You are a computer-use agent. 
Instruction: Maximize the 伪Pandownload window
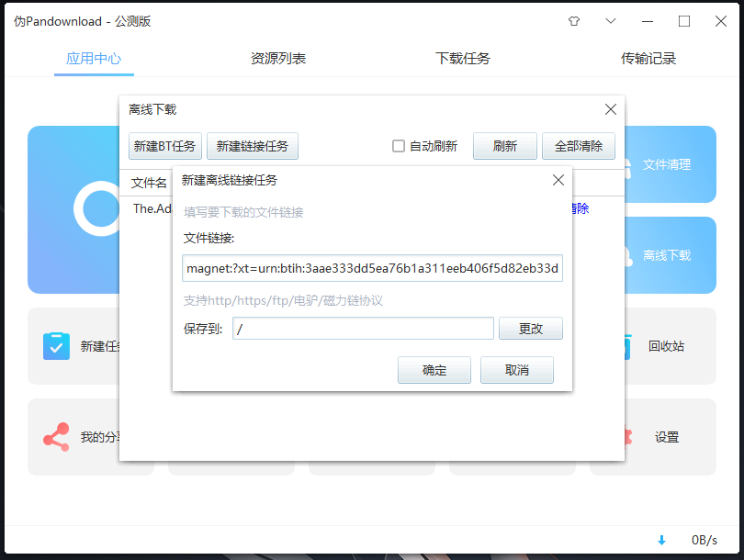684,21
